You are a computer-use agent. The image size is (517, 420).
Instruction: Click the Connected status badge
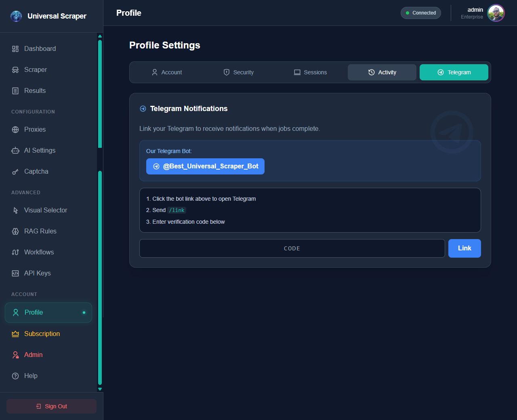[421, 13]
